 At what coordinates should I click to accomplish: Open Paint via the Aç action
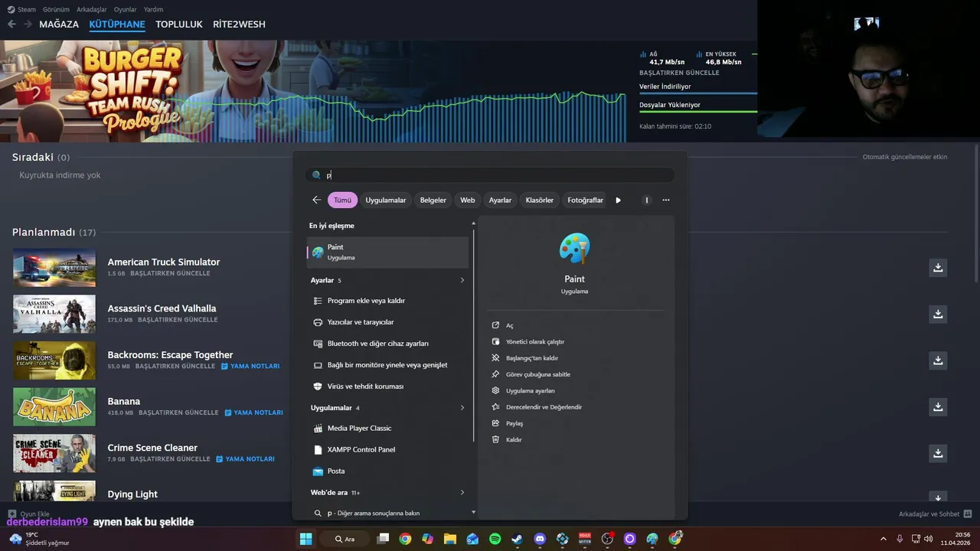pos(509,325)
